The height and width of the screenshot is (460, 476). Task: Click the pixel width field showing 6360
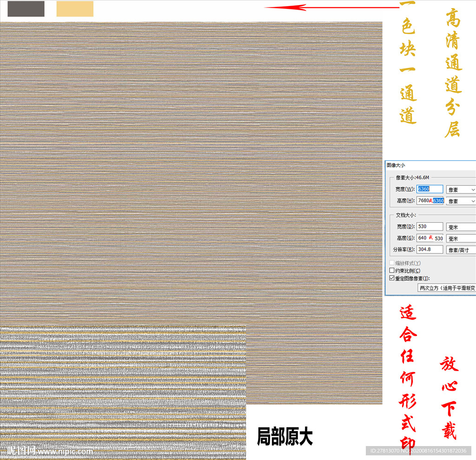pos(430,189)
